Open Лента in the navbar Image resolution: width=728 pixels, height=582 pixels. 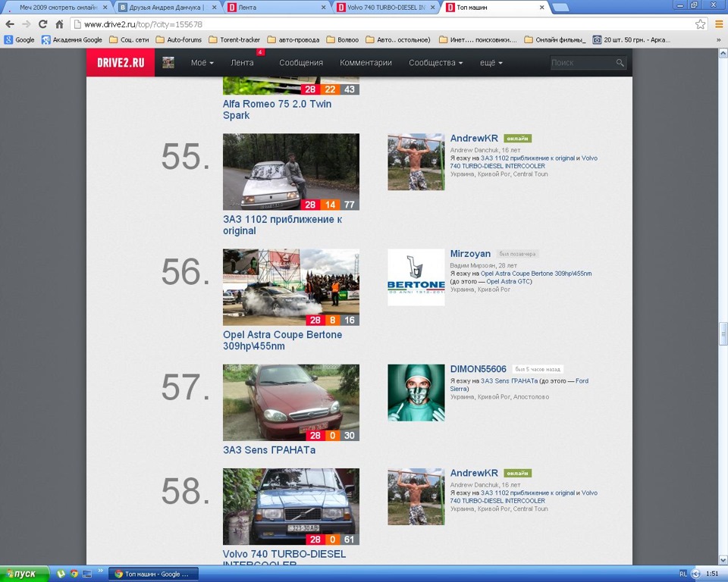(243, 63)
